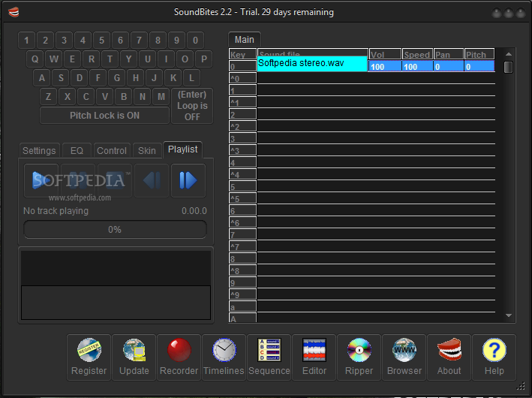The image size is (532, 398).
Task: Click the Key column header
Action: (242, 54)
